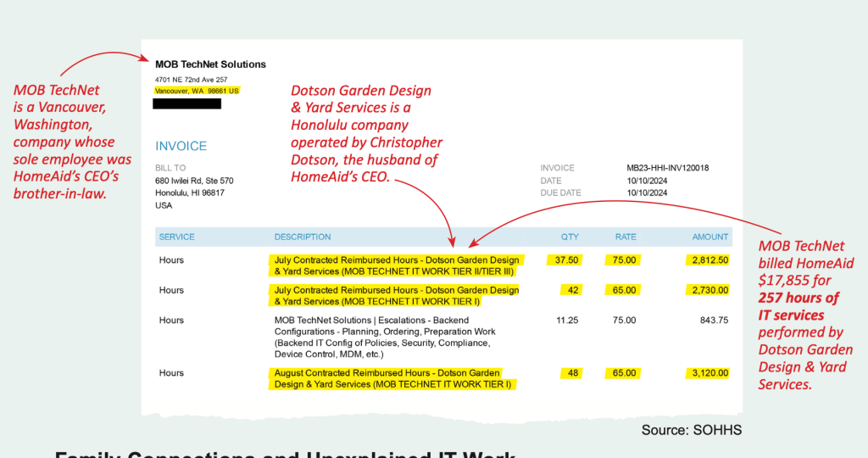
Task: Click the BILL TO label
Action: [170, 168]
